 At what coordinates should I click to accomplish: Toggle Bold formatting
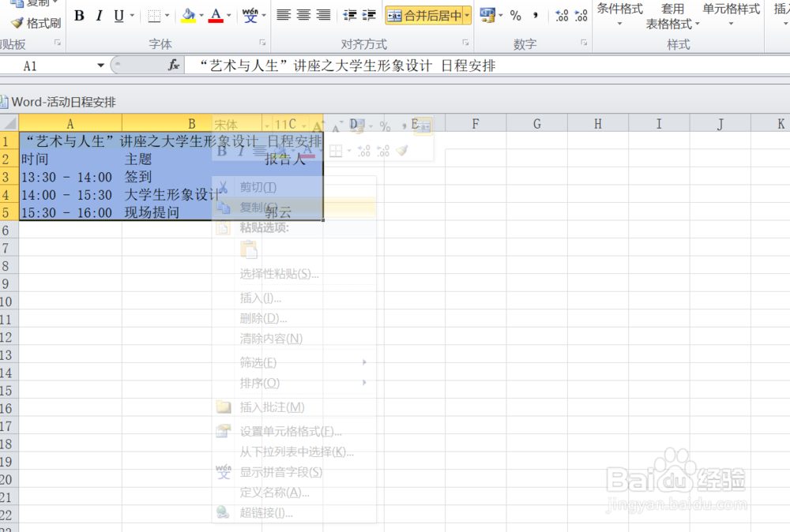(x=79, y=15)
